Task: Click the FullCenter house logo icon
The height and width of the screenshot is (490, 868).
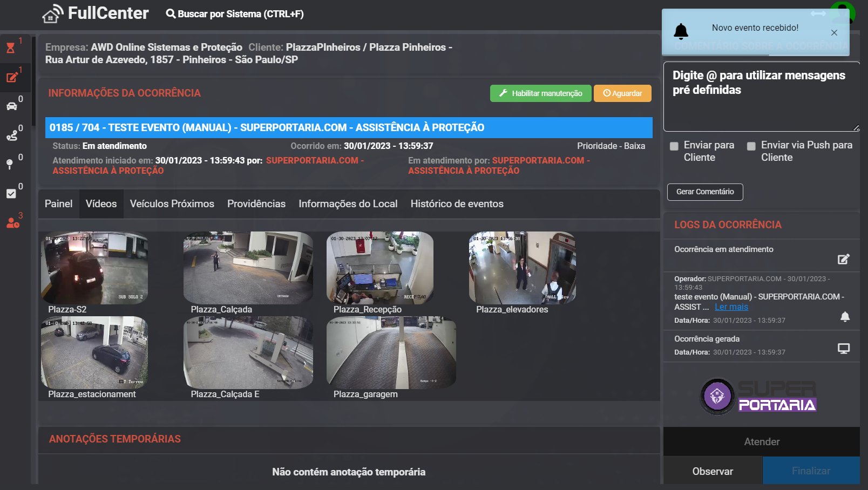Action: pyautogui.click(x=52, y=14)
